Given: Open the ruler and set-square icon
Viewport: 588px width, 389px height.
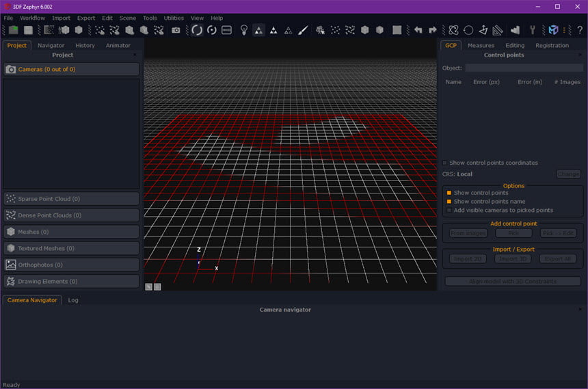Looking at the screenshot, I should point(498,30).
